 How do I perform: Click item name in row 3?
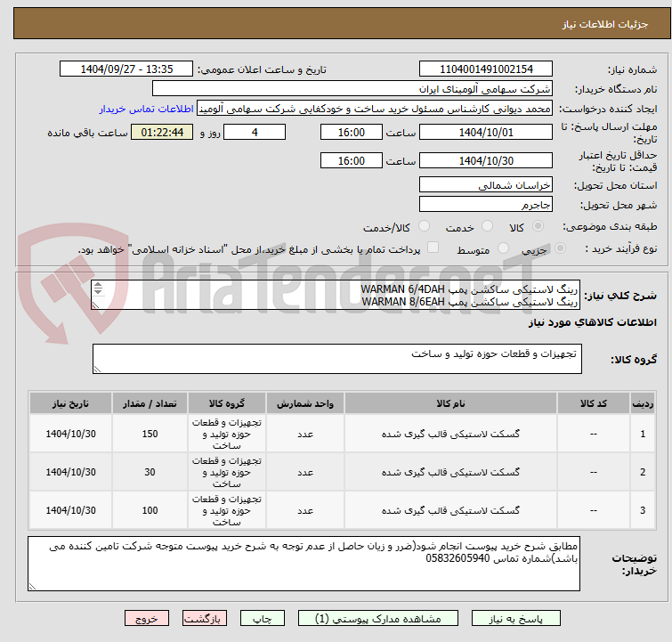pyautogui.click(x=450, y=510)
